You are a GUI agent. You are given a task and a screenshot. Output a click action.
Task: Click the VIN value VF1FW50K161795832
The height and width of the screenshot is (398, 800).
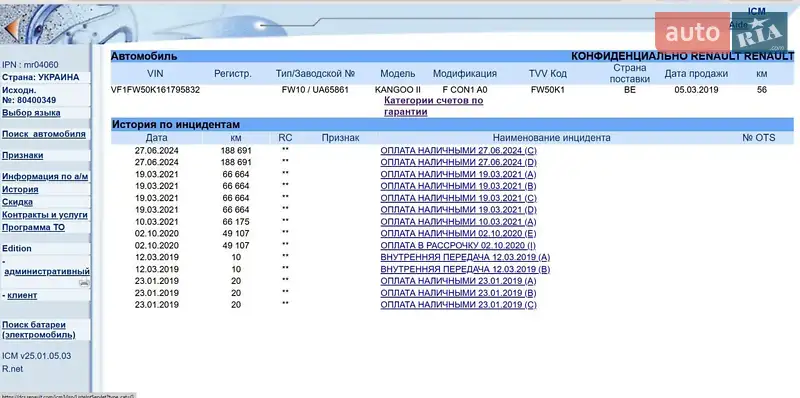[155, 90]
